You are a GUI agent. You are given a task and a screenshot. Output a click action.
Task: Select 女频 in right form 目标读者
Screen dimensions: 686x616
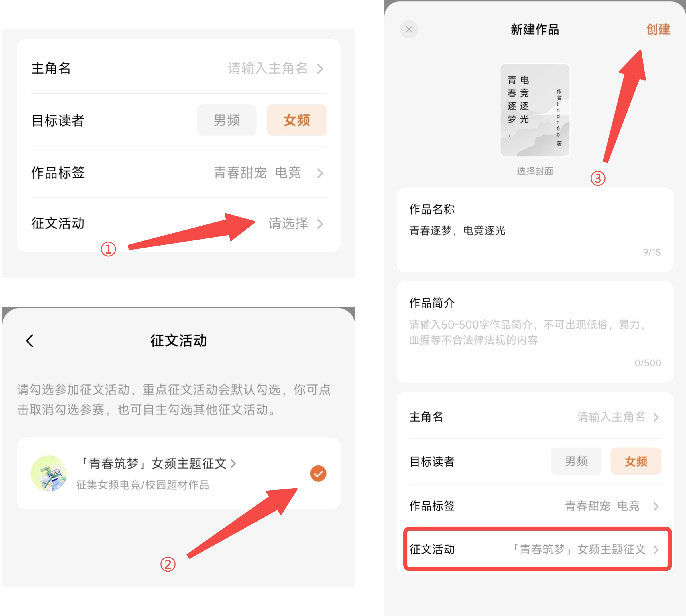click(x=635, y=461)
